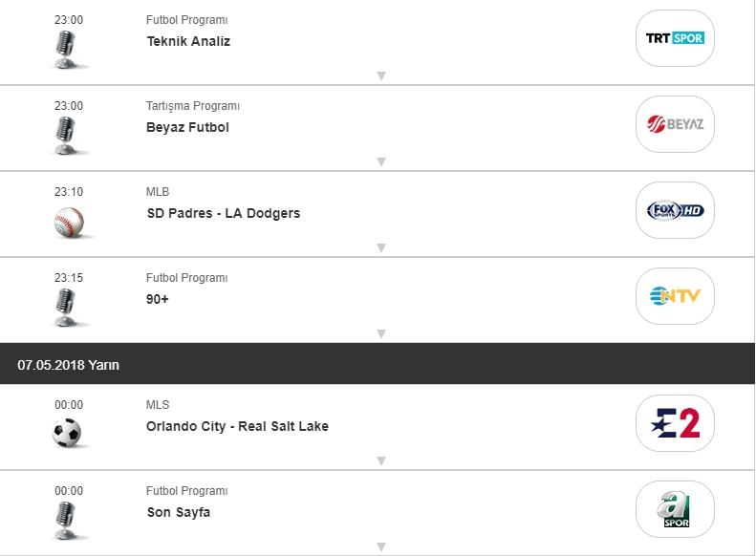This screenshot has height=556, width=756.
Task: Click the soccer ball icon for MLS match
Action: tap(68, 434)
